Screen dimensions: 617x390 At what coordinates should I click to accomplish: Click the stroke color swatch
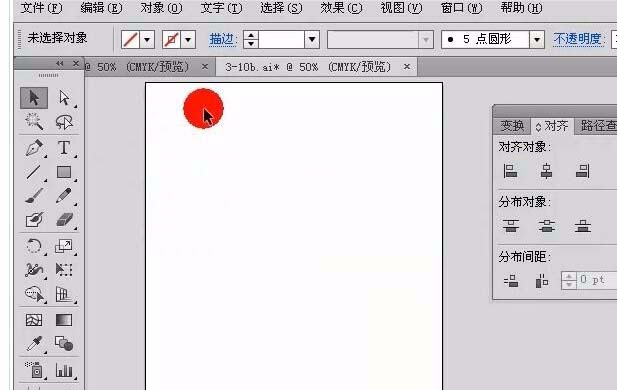(x=172, y=39)
